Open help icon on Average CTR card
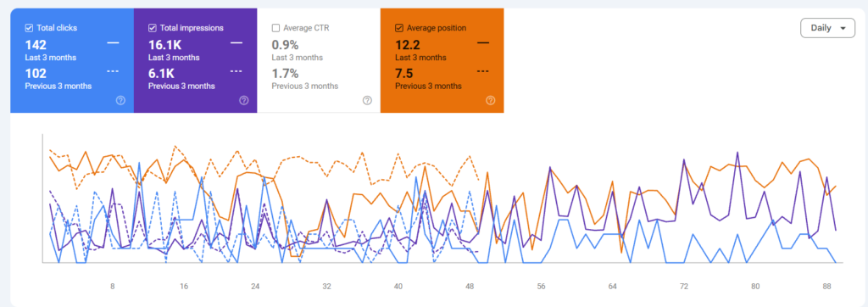 click(x=367, y=100)
